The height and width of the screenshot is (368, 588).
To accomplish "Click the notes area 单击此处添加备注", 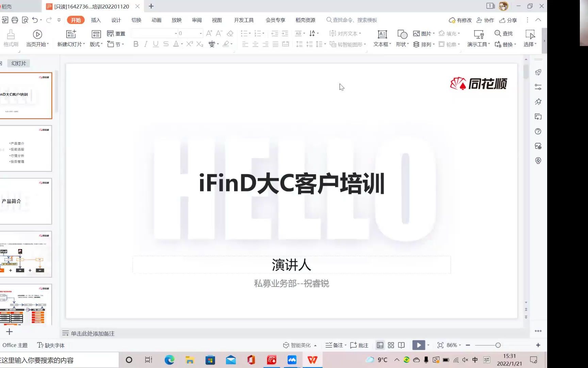I will coord(93,334).
